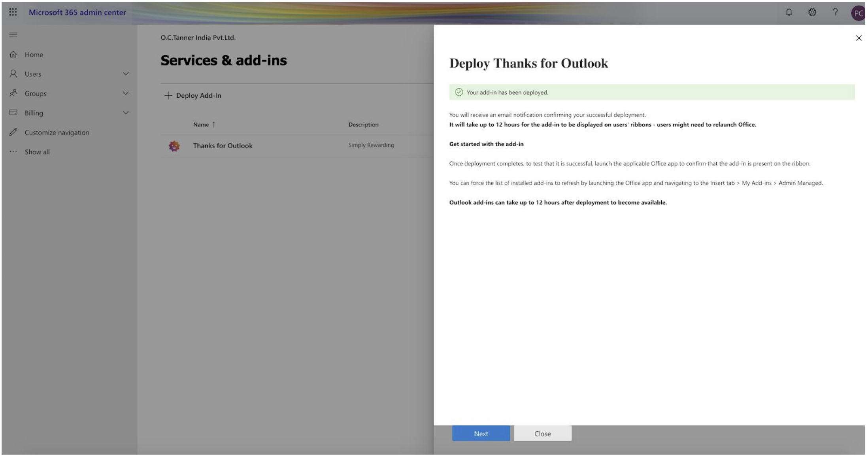Collapse the navigation hamburger menu
Screen dimensions: 868x457
13,35
